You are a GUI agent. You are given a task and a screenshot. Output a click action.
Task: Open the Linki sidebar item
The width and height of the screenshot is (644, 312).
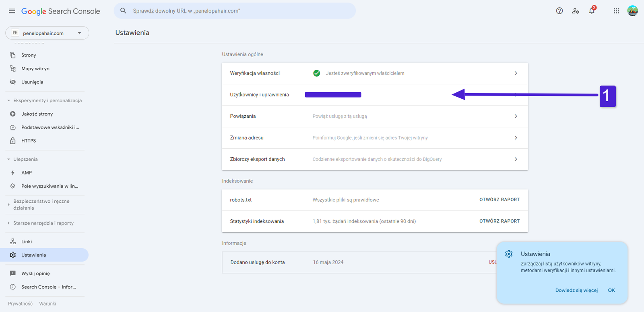click(x=27, y=241)
